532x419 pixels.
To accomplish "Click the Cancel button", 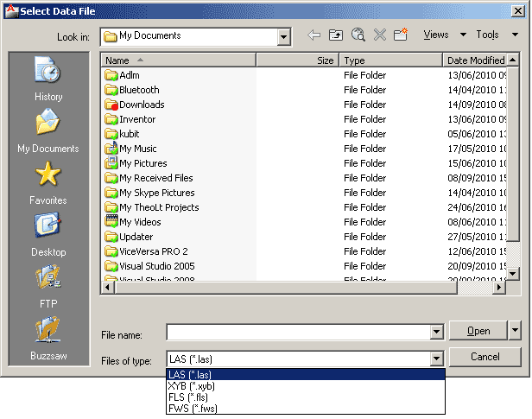I will (x=485, y=357).
